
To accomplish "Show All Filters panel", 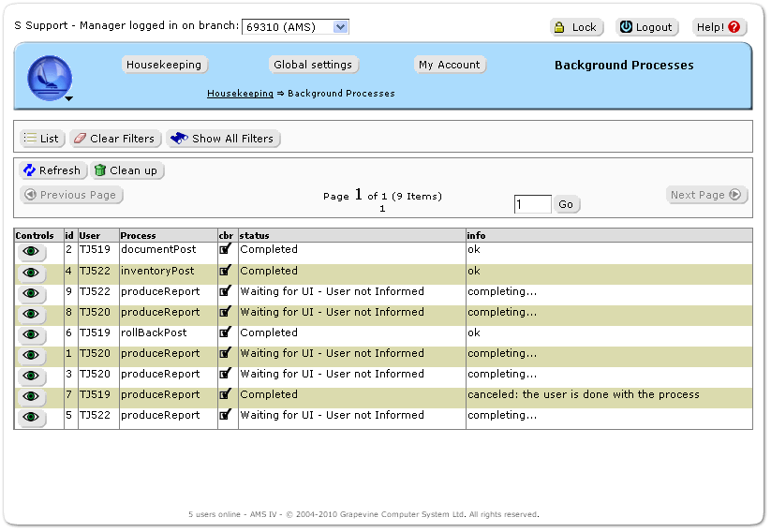I will (x=223, y=139).
